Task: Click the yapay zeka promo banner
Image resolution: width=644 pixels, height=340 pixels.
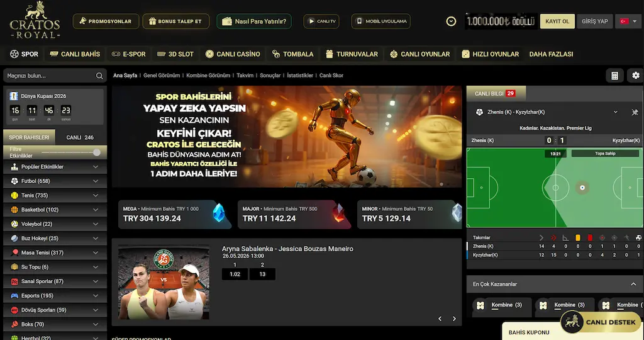Action: (x=287, y=137)
